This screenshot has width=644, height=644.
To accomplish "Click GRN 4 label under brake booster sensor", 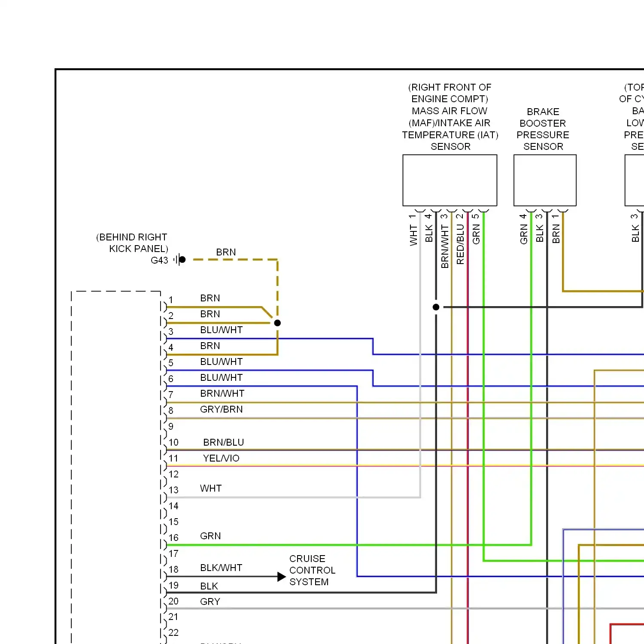I will 524,229.
